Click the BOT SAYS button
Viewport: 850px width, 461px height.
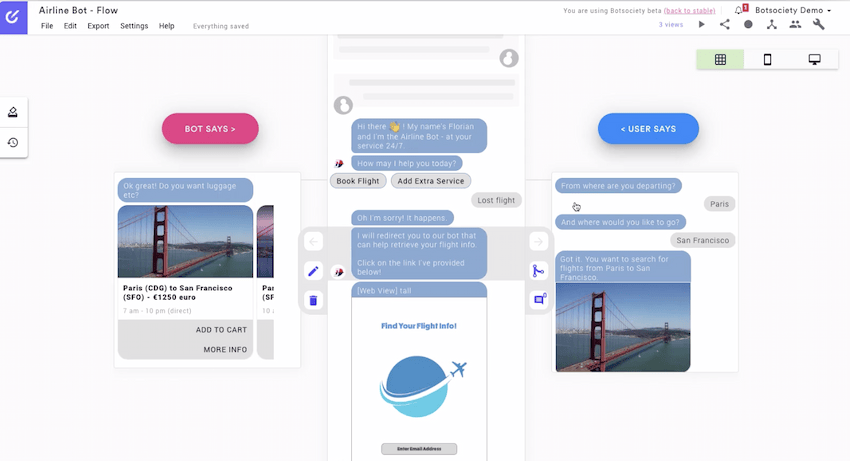(x=210, y=129)
